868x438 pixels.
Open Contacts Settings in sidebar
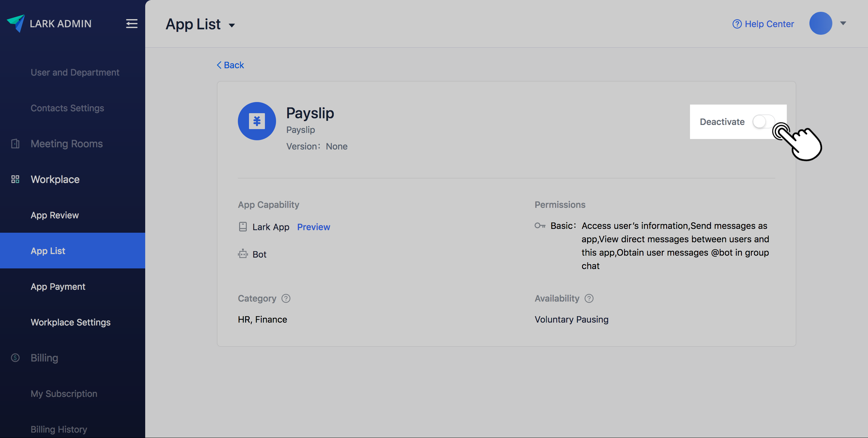(x=68, y=108)
